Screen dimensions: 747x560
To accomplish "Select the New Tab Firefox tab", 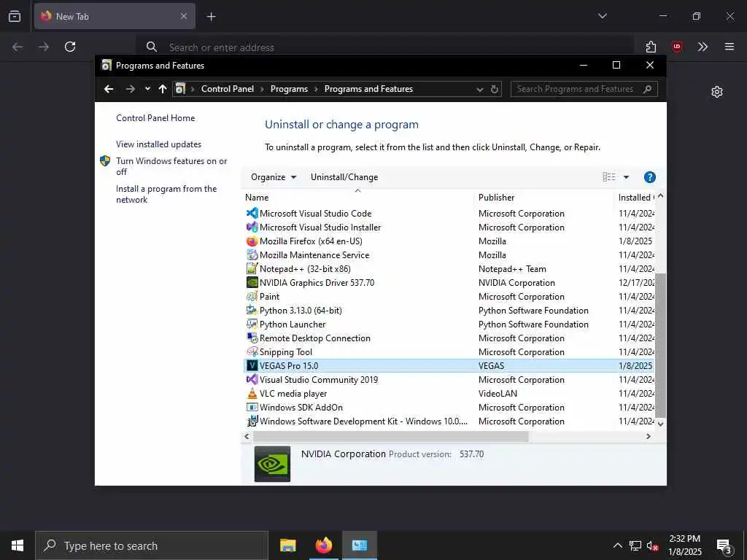I will [115, 16].
